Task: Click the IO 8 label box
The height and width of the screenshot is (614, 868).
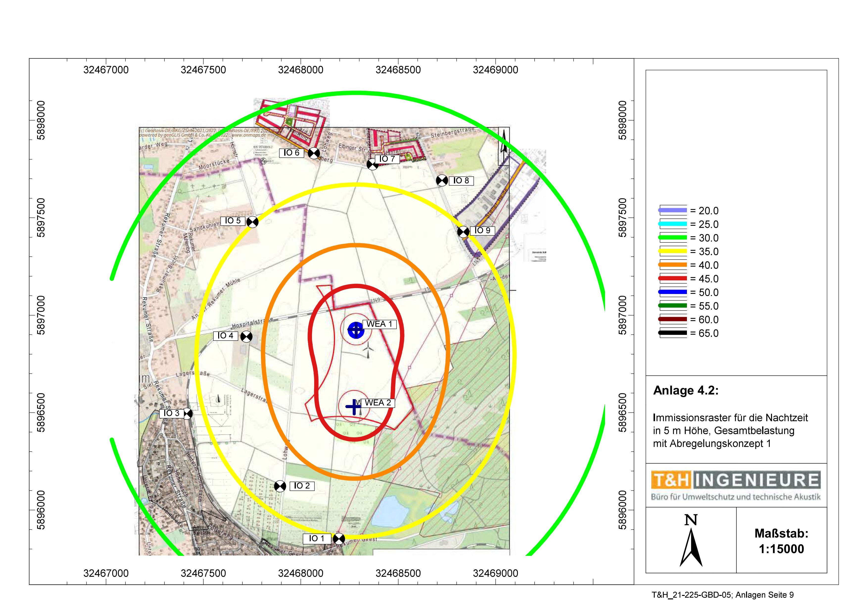Action: (x=461, y=181)
